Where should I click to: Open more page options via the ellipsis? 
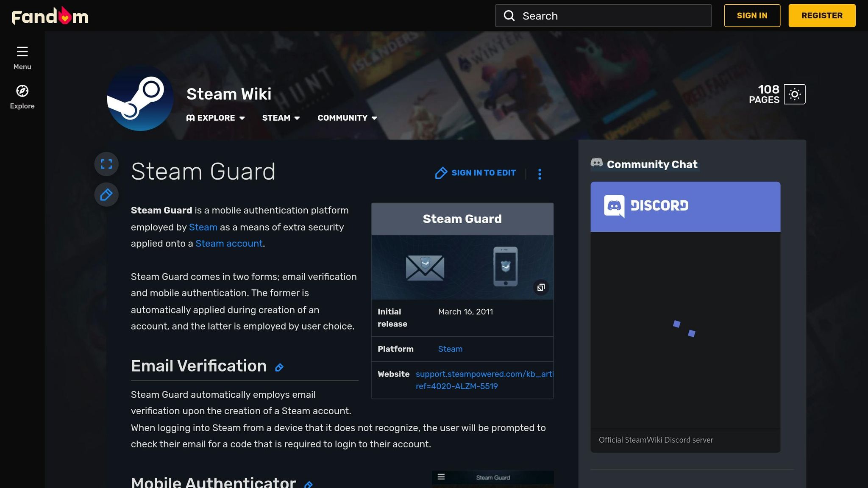coord(540,174)
